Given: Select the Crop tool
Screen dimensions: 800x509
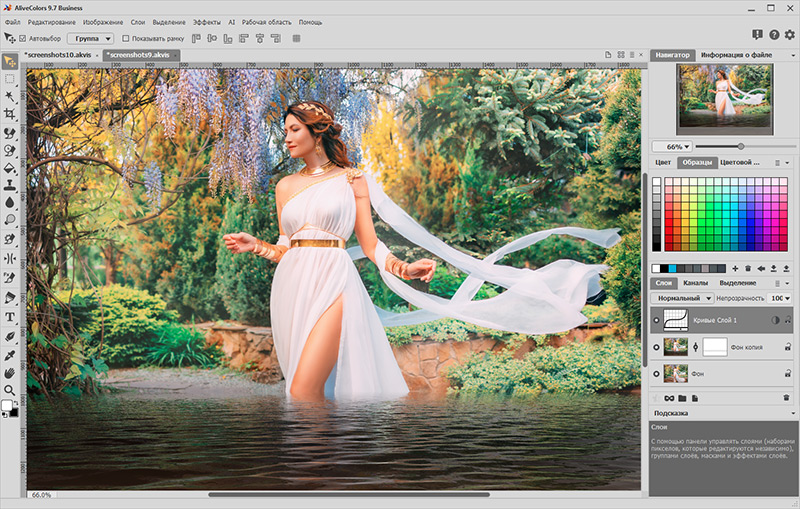Looking at the screenshot, I should (10, 114).
